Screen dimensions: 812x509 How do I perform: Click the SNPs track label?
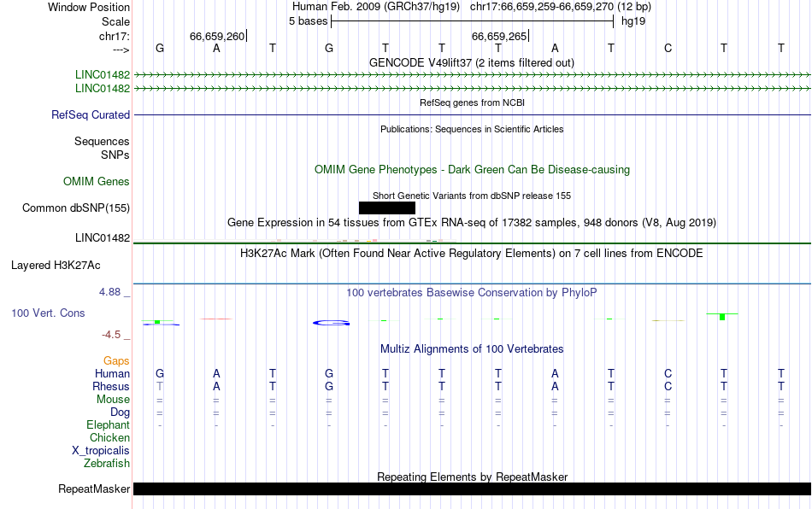(x=115, y=155)
